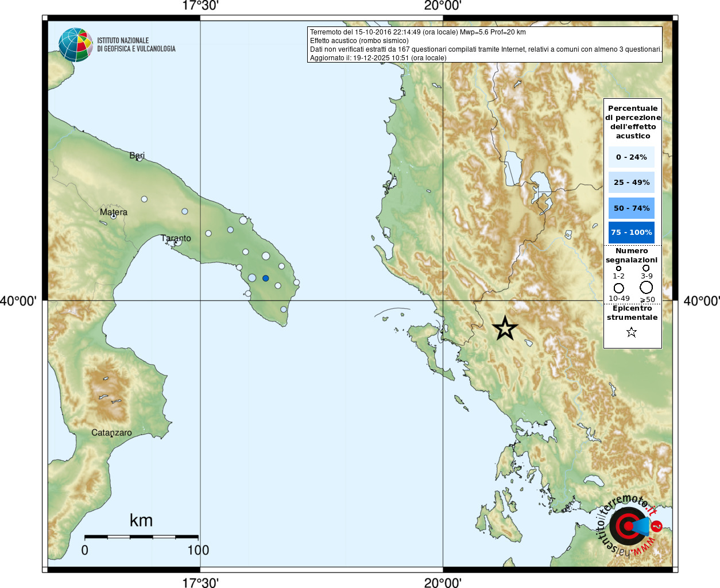
Task: Click the 1-2 reports circle in the legend
Action: point(618,268)
